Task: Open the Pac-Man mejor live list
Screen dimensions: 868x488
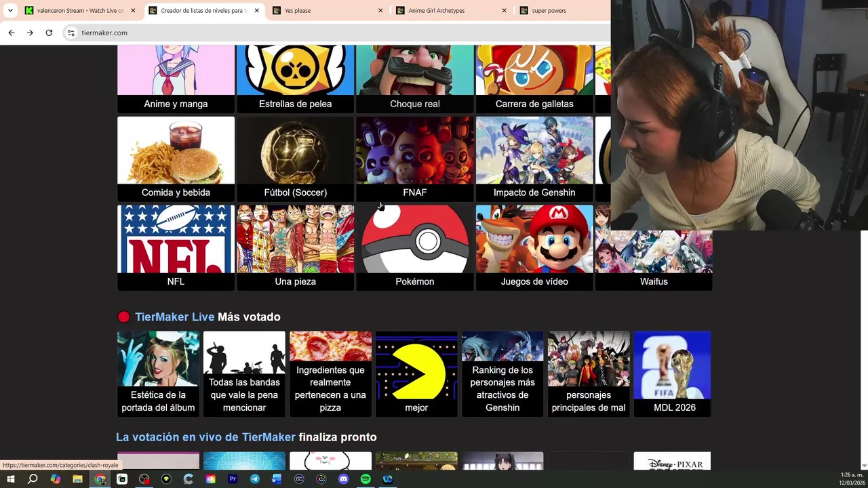Action: (416, 373)
